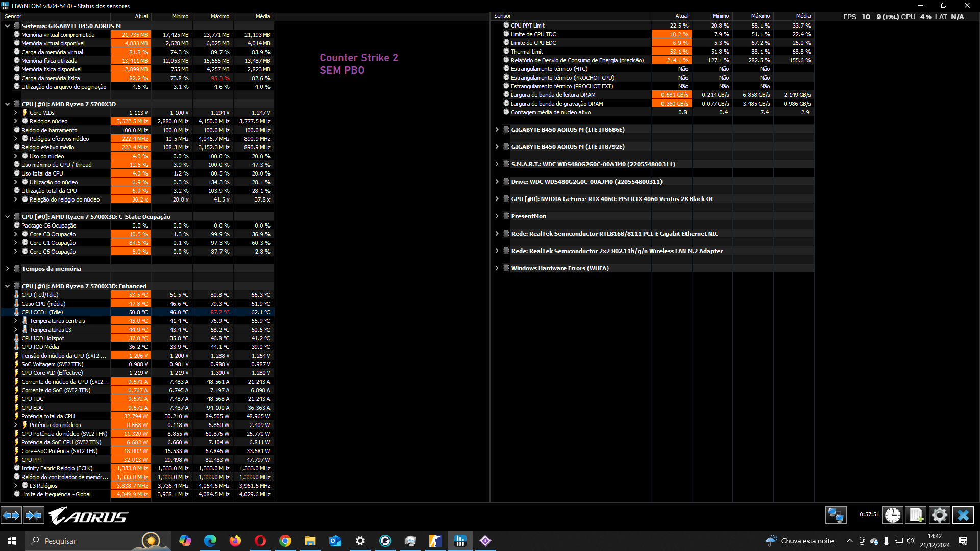Click the right pane Média column header
Image resolution: width=980 pixels, height=551 pixels.
click(x=794, y=16)
